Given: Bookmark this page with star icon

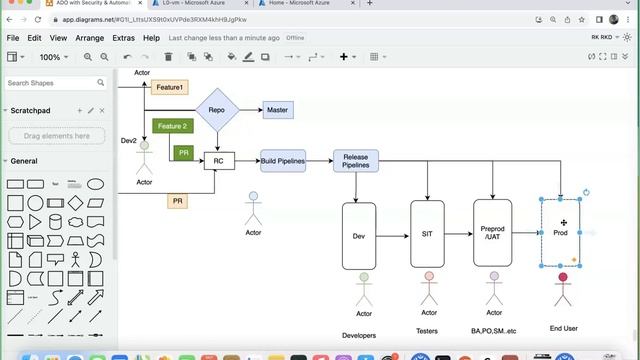Looking at the screenshot, I should [x=582, y=20].
